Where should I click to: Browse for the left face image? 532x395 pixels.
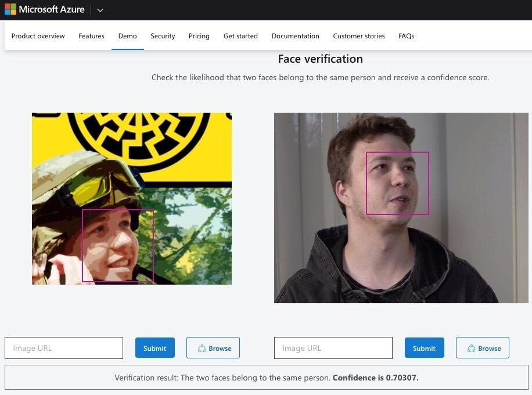click(x=213, y=348)
